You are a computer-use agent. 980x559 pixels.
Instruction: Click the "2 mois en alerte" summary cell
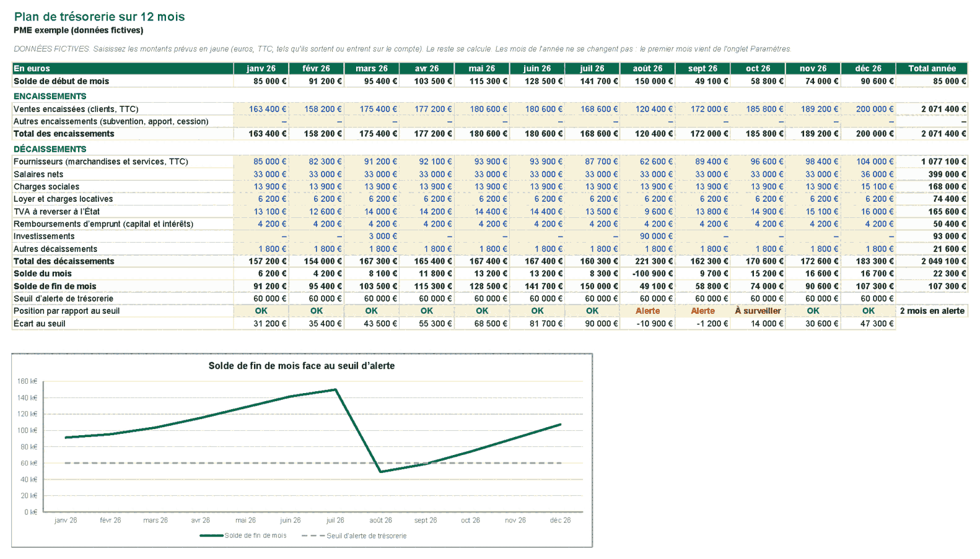point(932,311)
